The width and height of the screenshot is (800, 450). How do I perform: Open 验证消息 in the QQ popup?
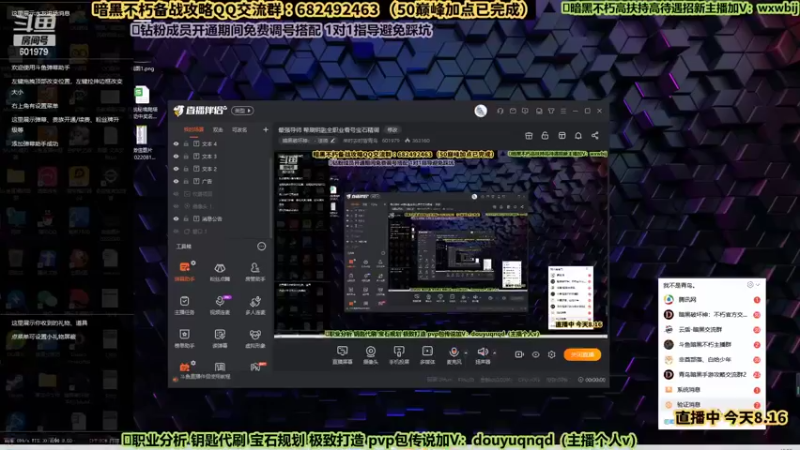[x=712, y=404]
